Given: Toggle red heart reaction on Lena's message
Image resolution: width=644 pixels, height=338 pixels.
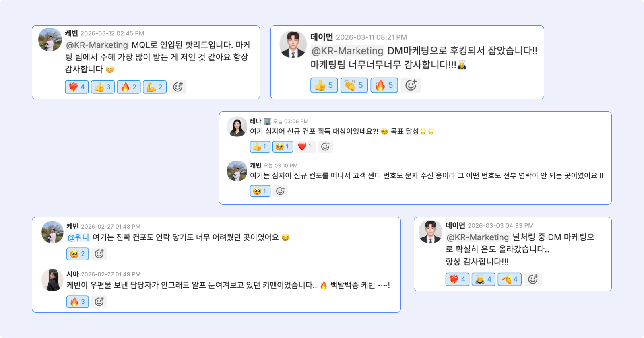Looking at the screenshot, I should pos(305,147).
